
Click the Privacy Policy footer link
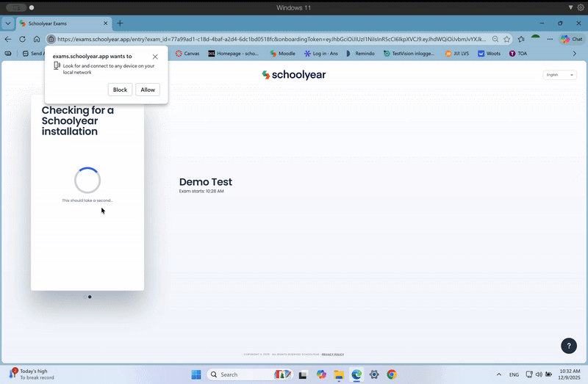click(x=332, y=354)
